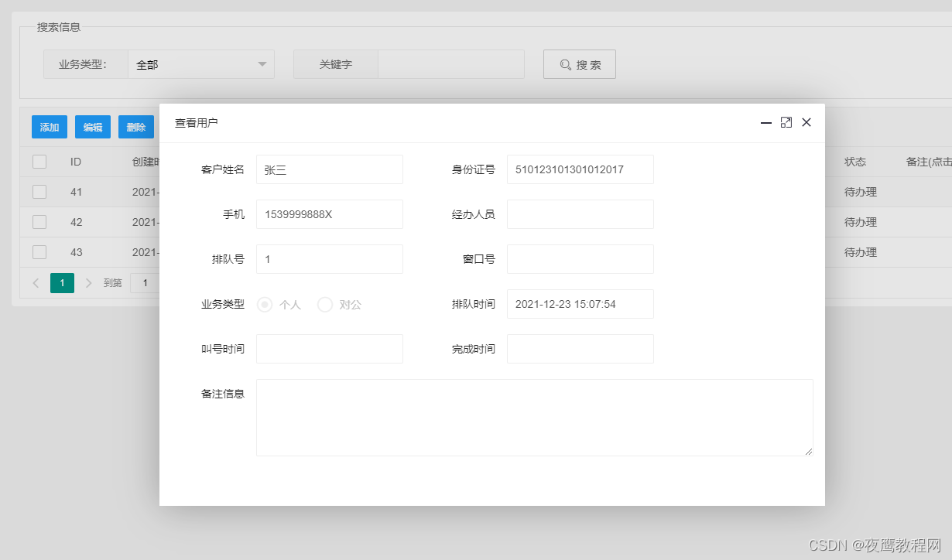Click the 到第 page number input
The image size is (952, 560).
click(145, 283)
